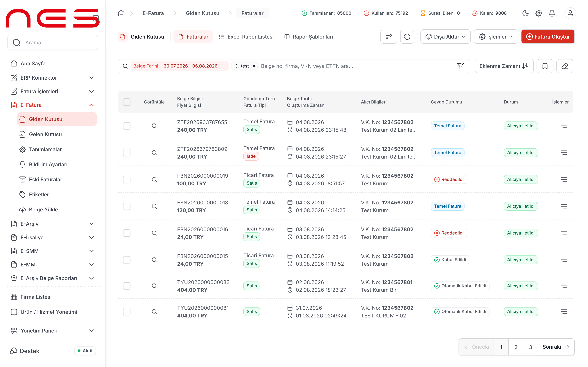
Task: Open actions menu for FBN2026000000019 row
Action: tap(564, 180)
